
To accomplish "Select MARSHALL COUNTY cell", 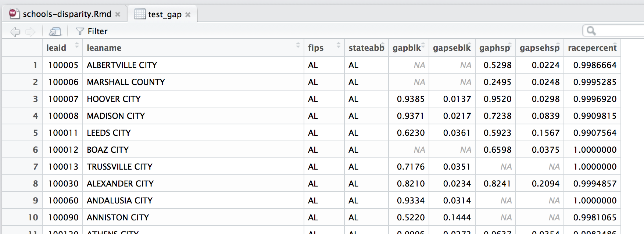I will point(193,82).
